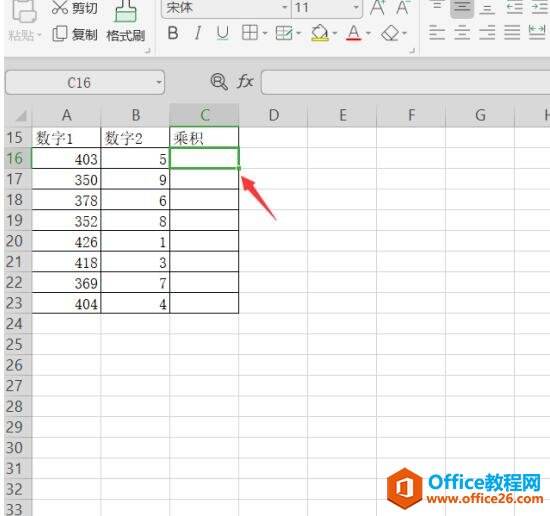Image resolution: width=550 pixels, height=516 pixels.
Task: Click the draw border/table style icon
Action: 284,33
